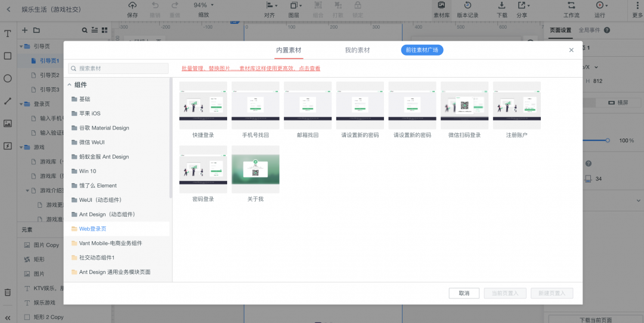Open the asset library (素材库) icon
This screenshot has height=323, width=644.
click(441, 5)
